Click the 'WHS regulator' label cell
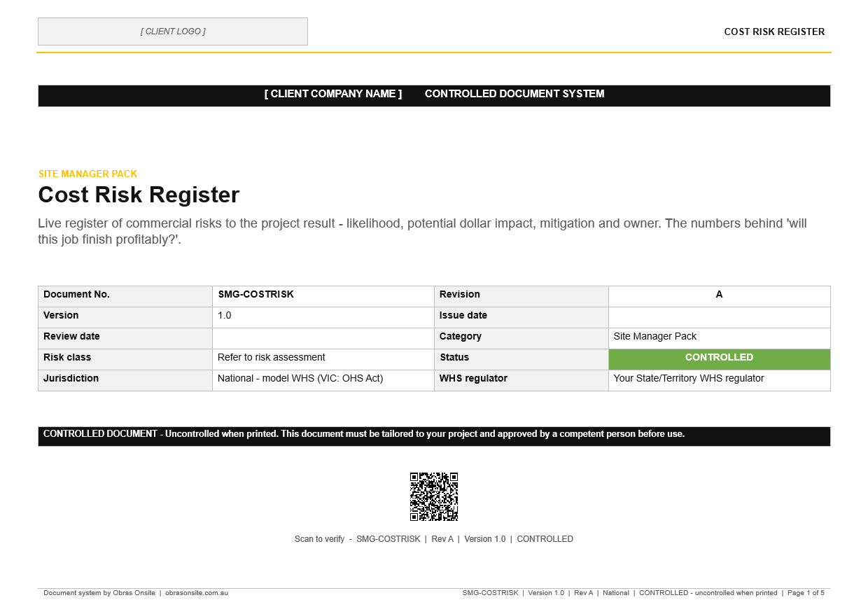This screenshot has width=868, height=614. 521,380
